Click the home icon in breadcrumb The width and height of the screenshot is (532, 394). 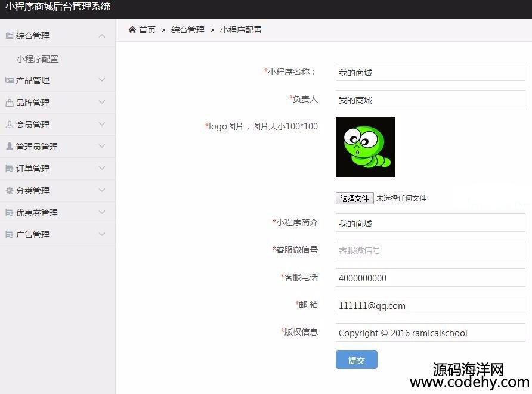coord(132,29)
